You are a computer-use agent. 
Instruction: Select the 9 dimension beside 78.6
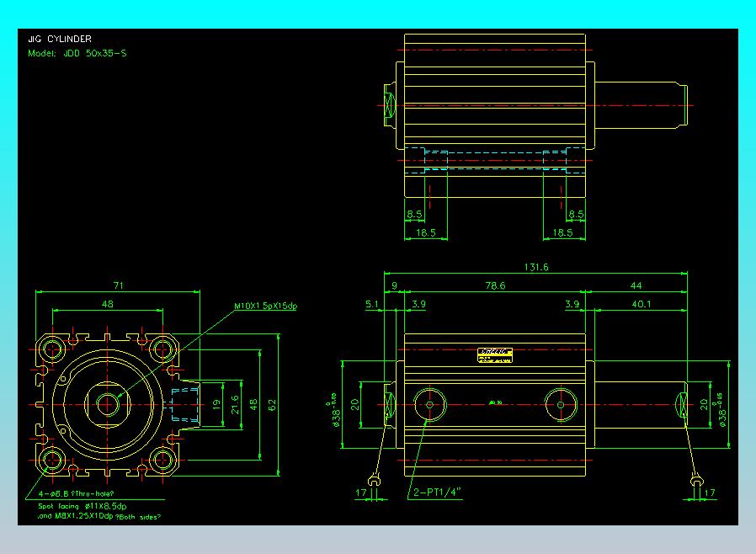[x=394, y=285]
